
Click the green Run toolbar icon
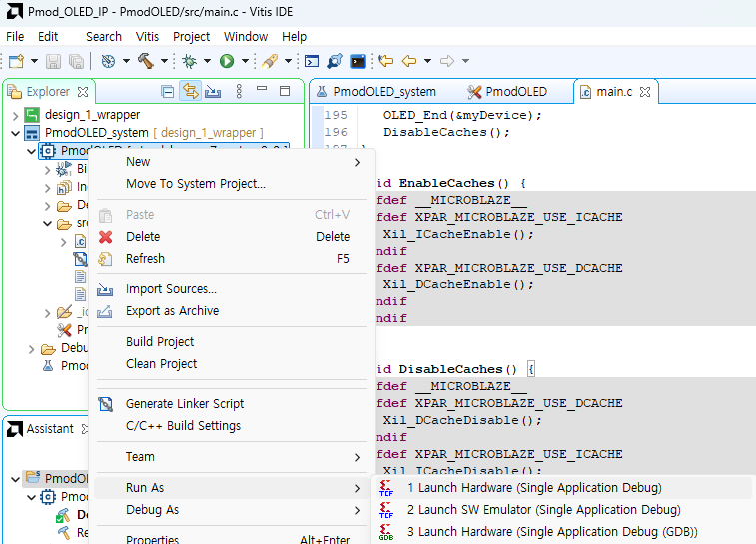click(x=227, y=61)
